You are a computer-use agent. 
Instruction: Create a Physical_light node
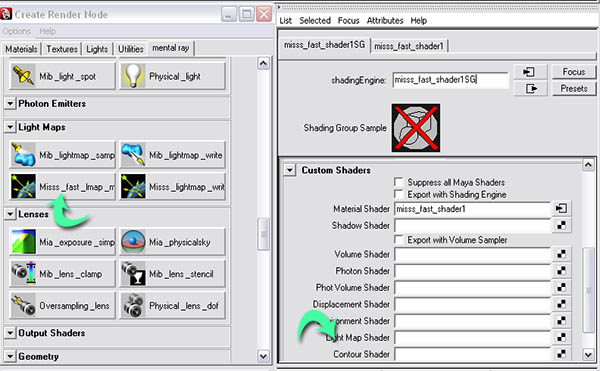click(173, 76)
